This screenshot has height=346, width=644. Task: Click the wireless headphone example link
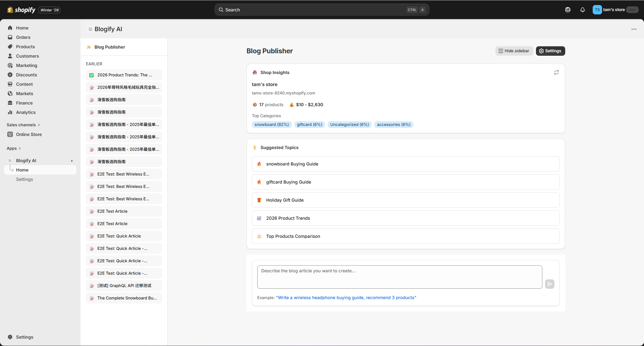pyautogui.click(x=346, y=297)
